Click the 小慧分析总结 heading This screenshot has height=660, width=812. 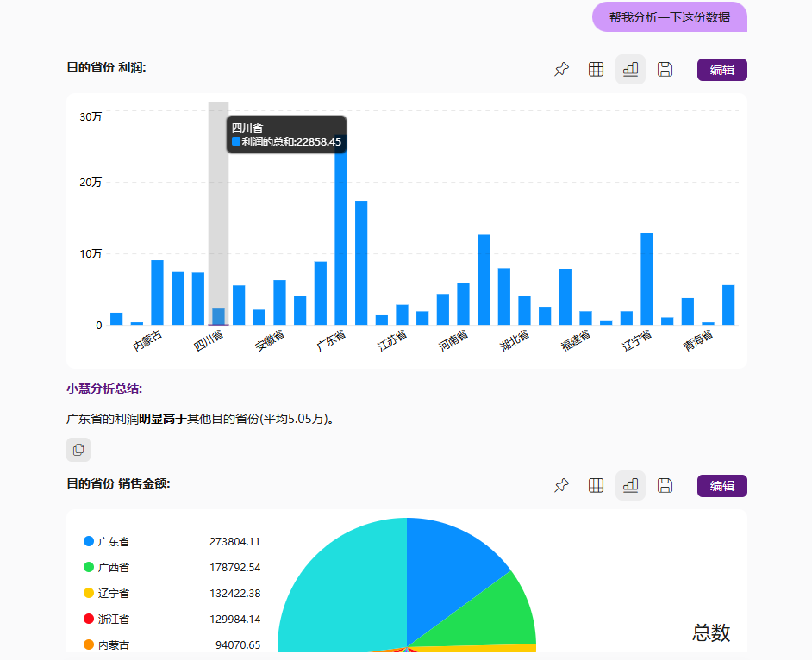pyautogui.click(x=104, y=389)
